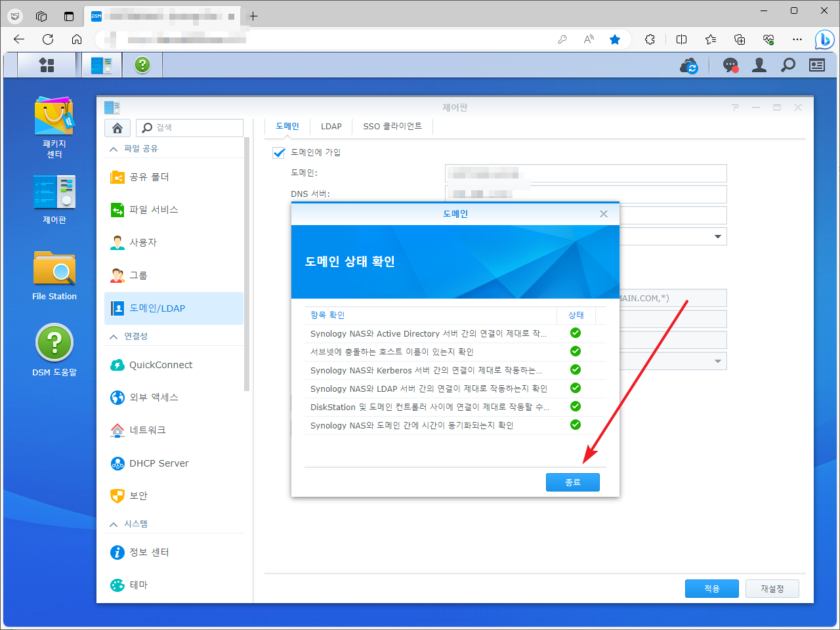The image size is (840, 630).
Task: Click the 적용 button
Action: [712, 589]
